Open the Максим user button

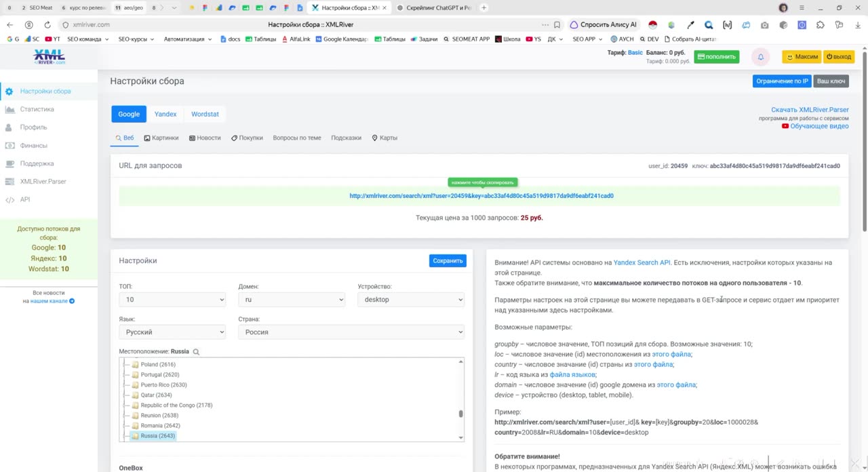pos(802,57)
